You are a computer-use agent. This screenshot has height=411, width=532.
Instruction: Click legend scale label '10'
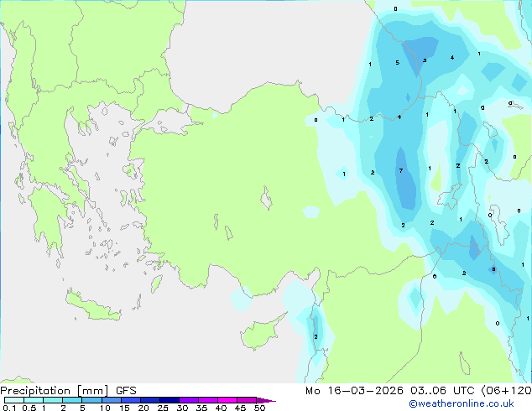[x=105, y=408]
